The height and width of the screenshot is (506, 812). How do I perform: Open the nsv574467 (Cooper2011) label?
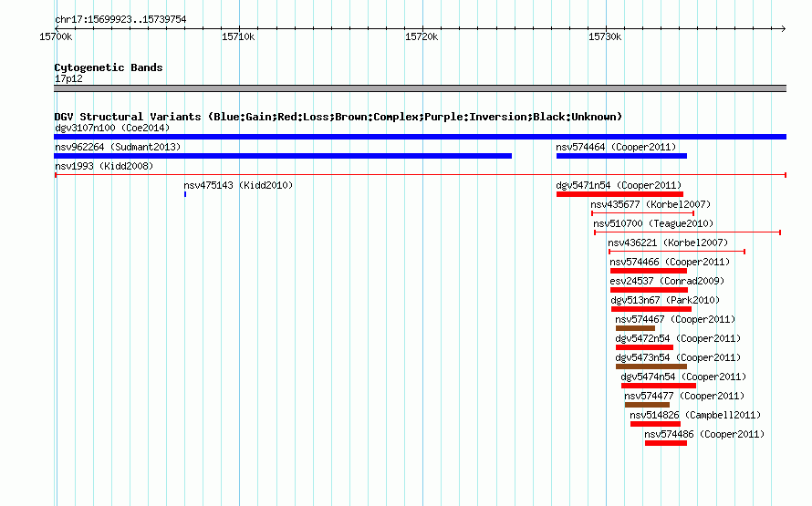coord(675,319)
